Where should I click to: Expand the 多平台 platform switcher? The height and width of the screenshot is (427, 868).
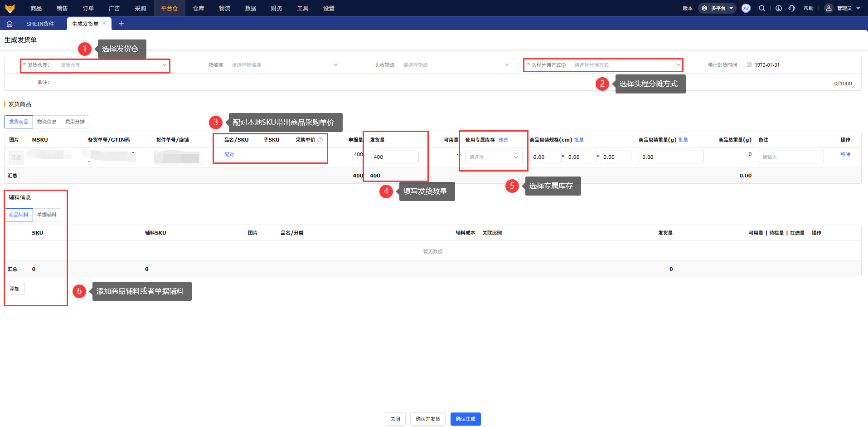(x=718, y=8)
